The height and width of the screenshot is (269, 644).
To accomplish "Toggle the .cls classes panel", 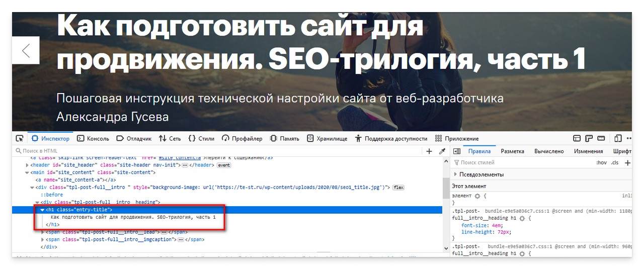I will point(614,163).
